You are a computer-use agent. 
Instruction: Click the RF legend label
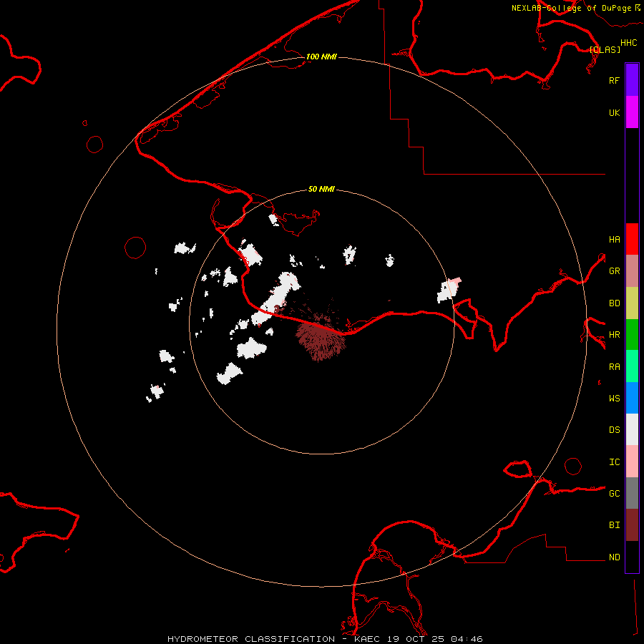(614, 80)
